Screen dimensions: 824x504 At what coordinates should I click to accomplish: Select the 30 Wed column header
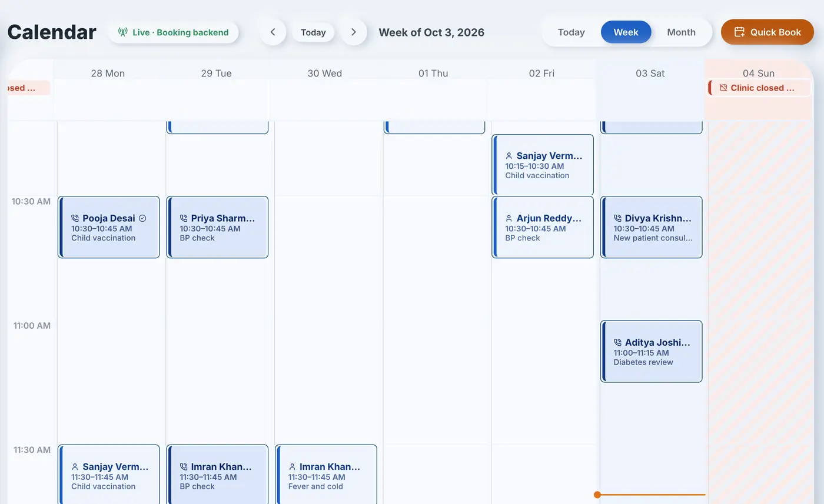pyautogui.click(x=324, y=74)
